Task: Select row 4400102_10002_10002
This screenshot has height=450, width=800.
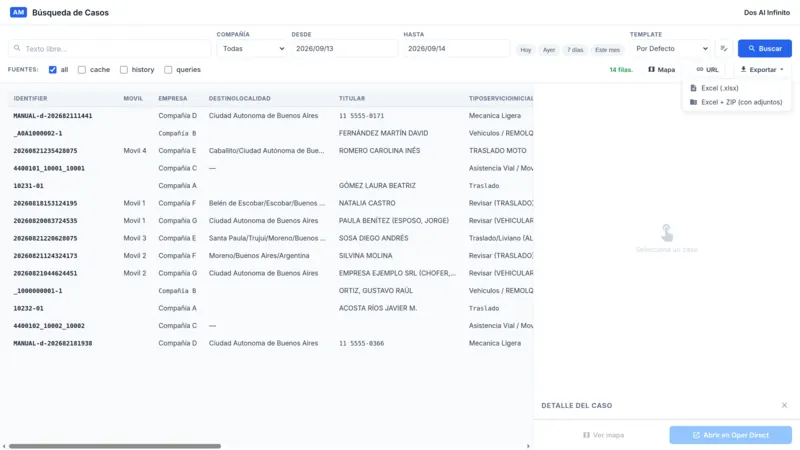Action: [270, 326]
